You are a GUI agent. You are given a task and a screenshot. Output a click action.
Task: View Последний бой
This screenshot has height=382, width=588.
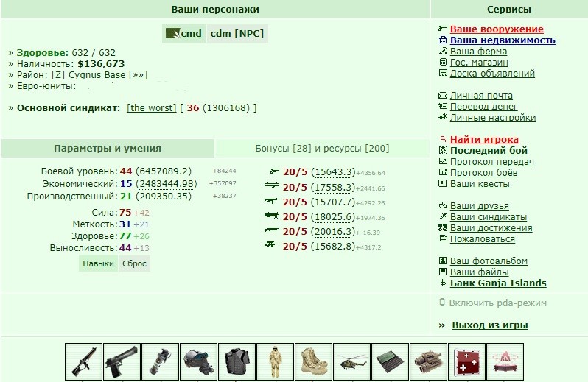(489, 151)
